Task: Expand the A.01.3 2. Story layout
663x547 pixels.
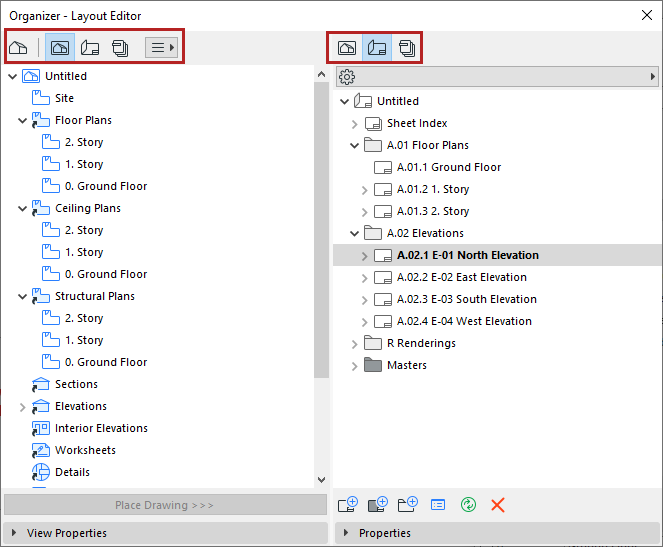Action: click(x=364, y=212)
